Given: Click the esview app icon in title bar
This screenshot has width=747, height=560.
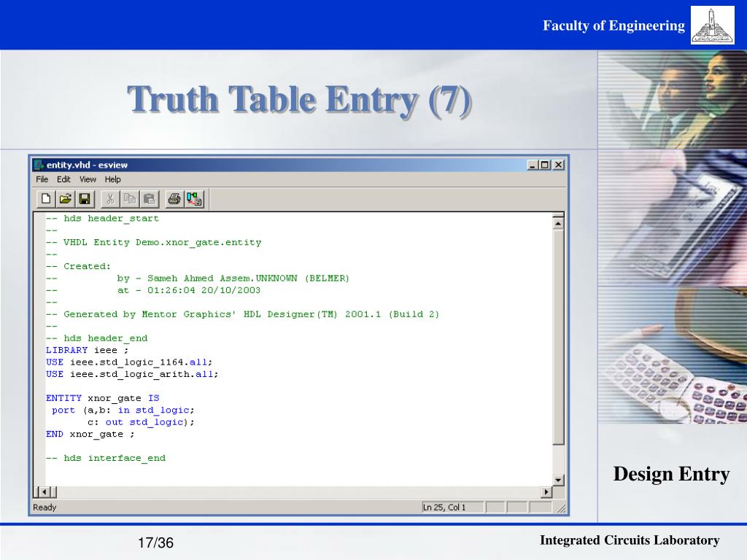Looking at the screenshot, I should 39,165.
